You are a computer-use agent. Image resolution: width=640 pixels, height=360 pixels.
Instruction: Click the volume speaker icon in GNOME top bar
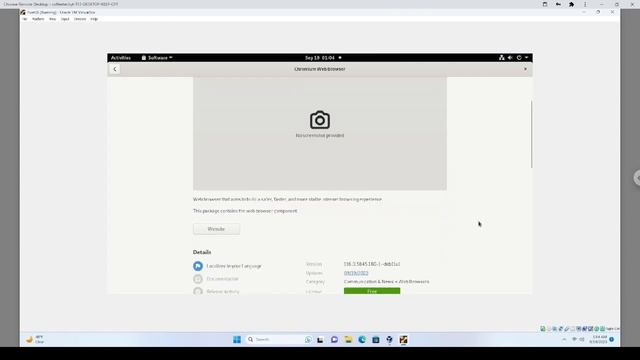[x=510, y=58]
